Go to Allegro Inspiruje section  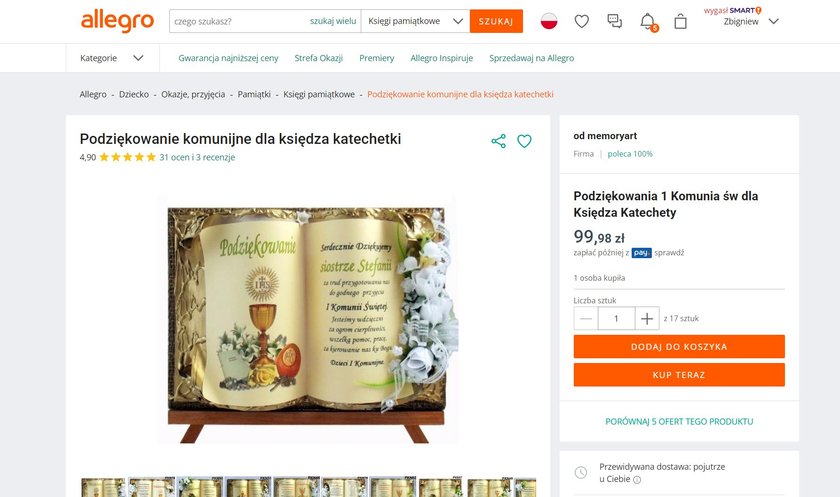(x=441, y=58)
